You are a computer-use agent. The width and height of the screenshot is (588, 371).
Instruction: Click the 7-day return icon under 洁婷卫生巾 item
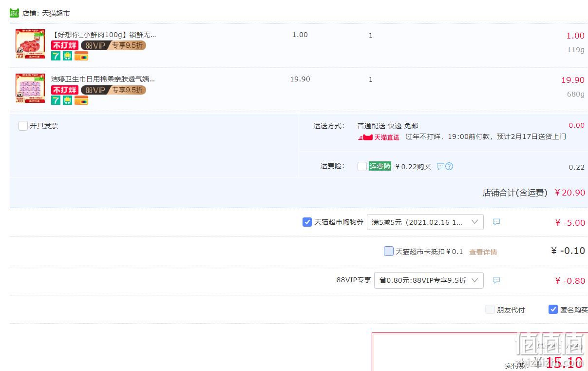[56, 100]
